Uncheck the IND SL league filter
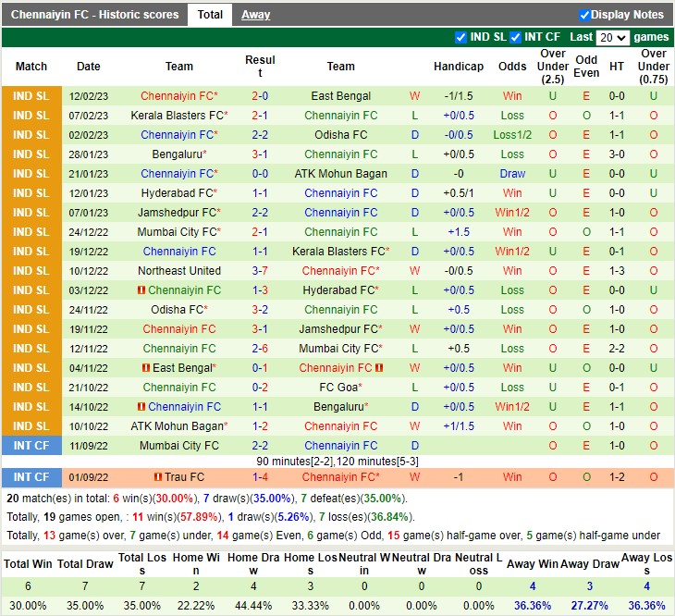Viewport: 675px width, 616px height. (x=460, y=38)
